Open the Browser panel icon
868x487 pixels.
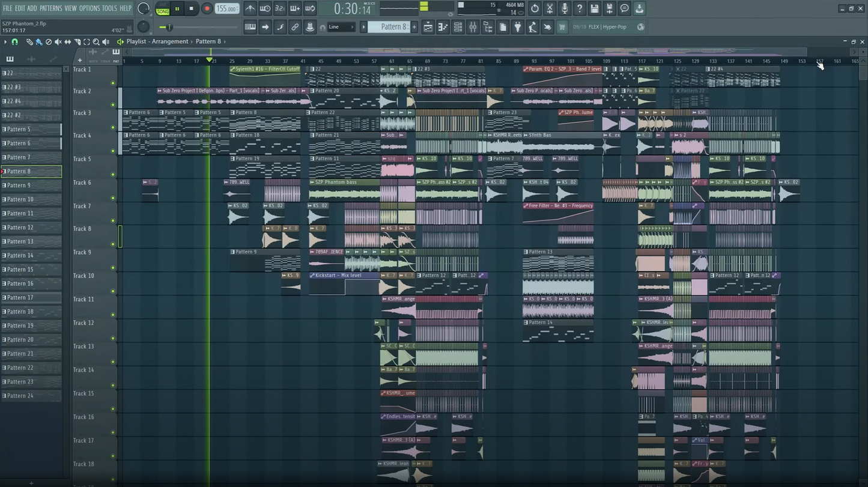pos(487,26)
